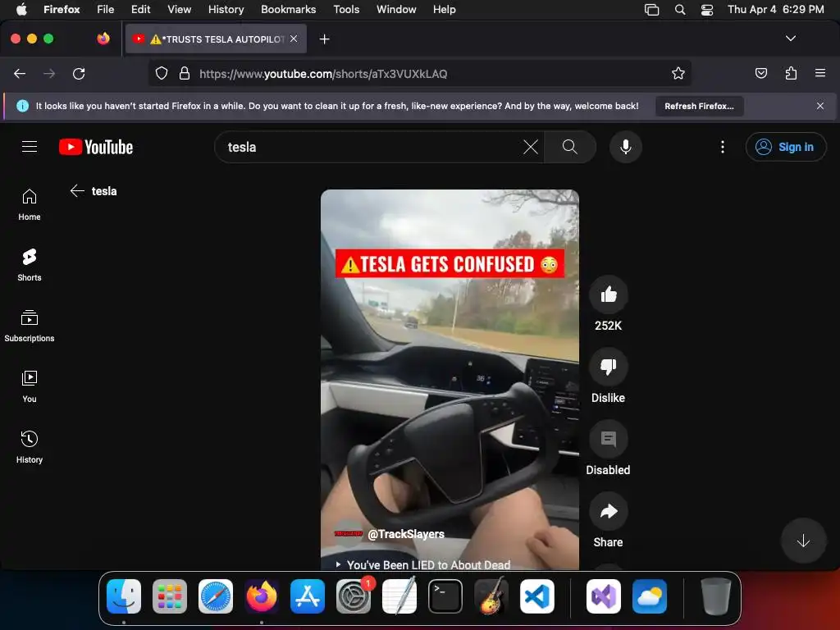This screenshot has width=840, height=630.
Task: Open Firefox extensions panel
Action: click(x=791, y=73)
